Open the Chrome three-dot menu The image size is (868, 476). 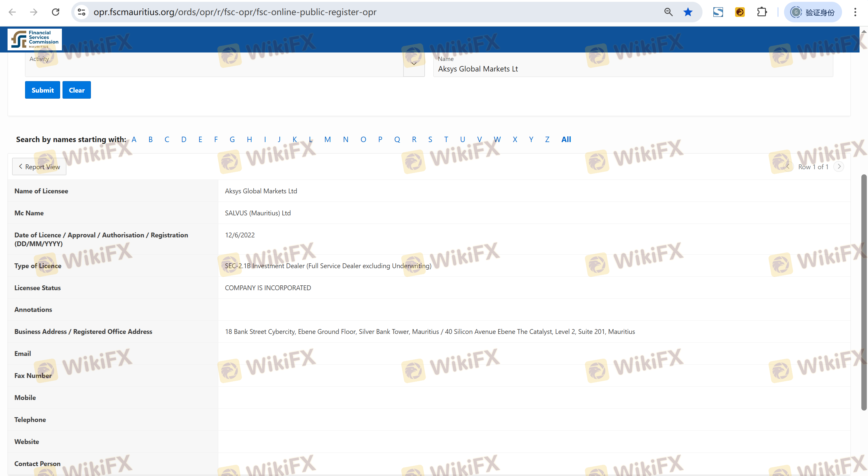(855, 12)
